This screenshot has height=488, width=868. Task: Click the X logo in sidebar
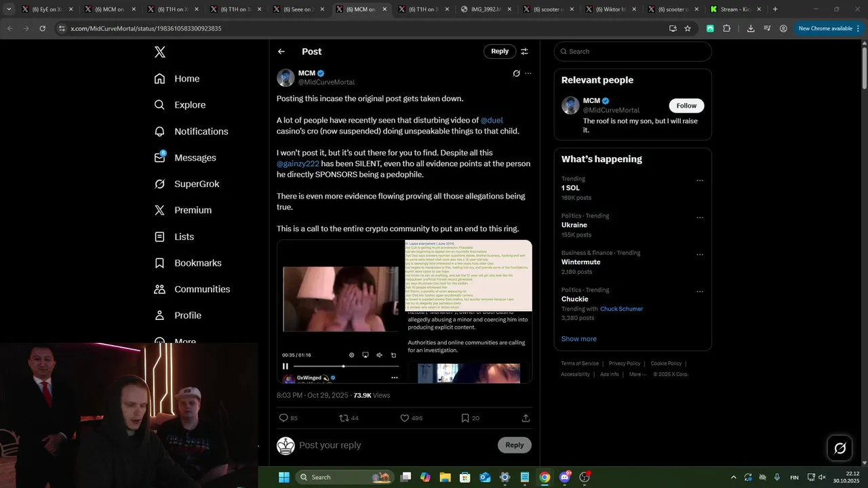click(159, 52)
